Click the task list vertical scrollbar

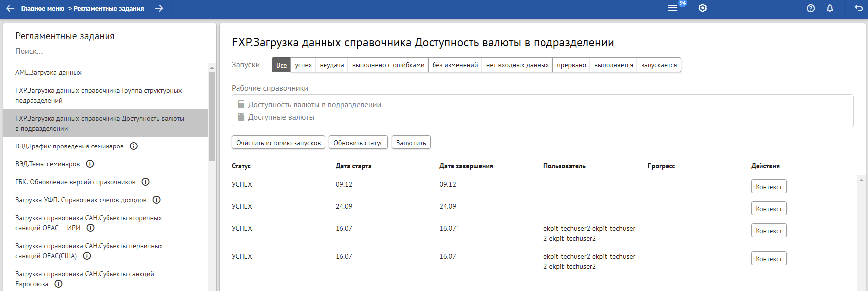(212, 116)
